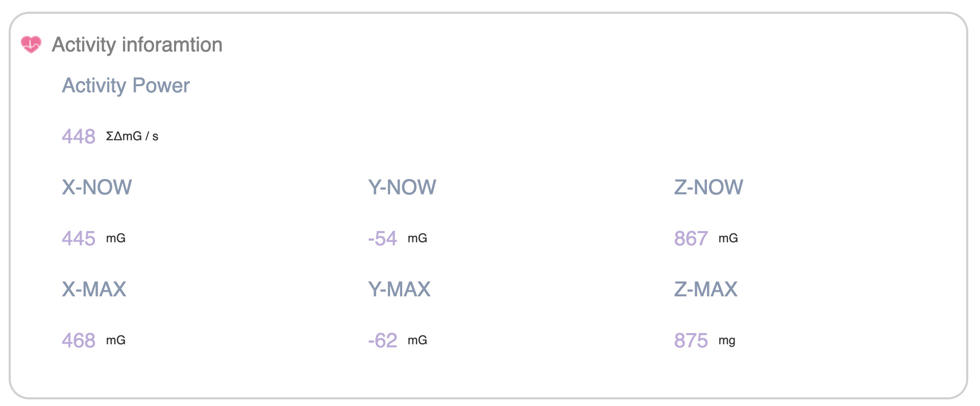Screen dimensions: 980x406
Task: Select the X-NOW label
Action: [97, 188]
